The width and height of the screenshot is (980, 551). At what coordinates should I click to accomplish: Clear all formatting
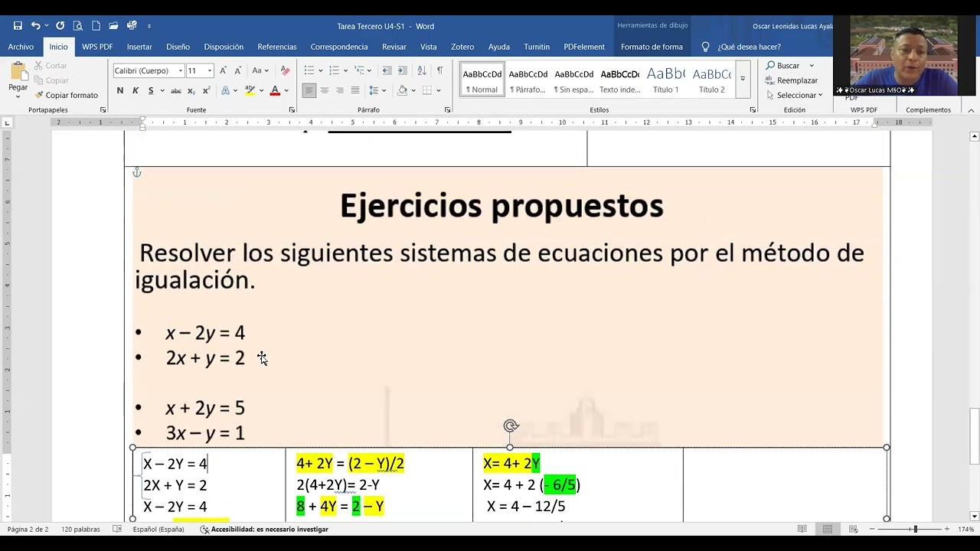pyautogui.click(x=286, y=70)
